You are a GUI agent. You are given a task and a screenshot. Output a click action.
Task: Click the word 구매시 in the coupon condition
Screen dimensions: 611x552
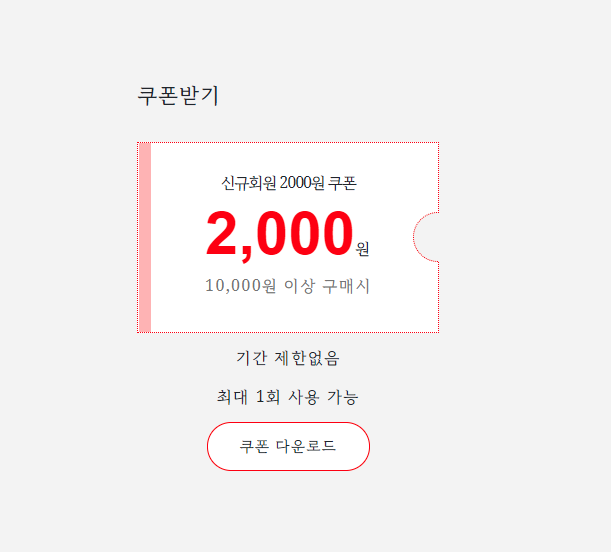tap(346, 286)
